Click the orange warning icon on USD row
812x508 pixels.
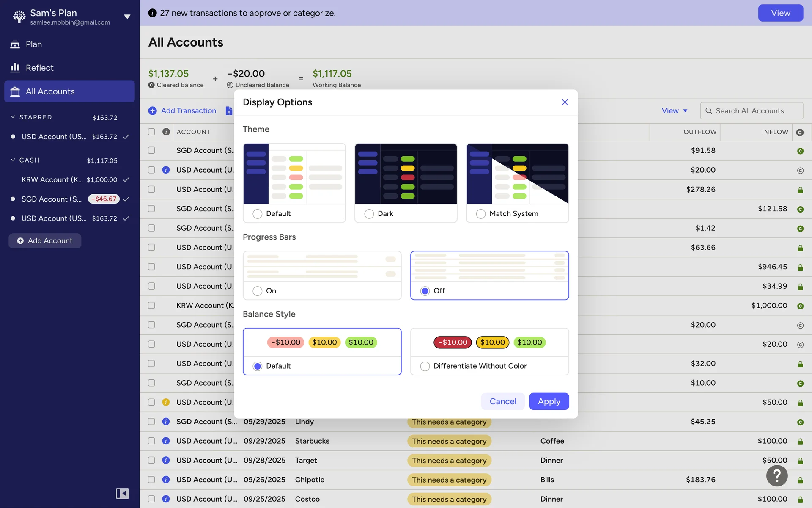click(166, 402)
